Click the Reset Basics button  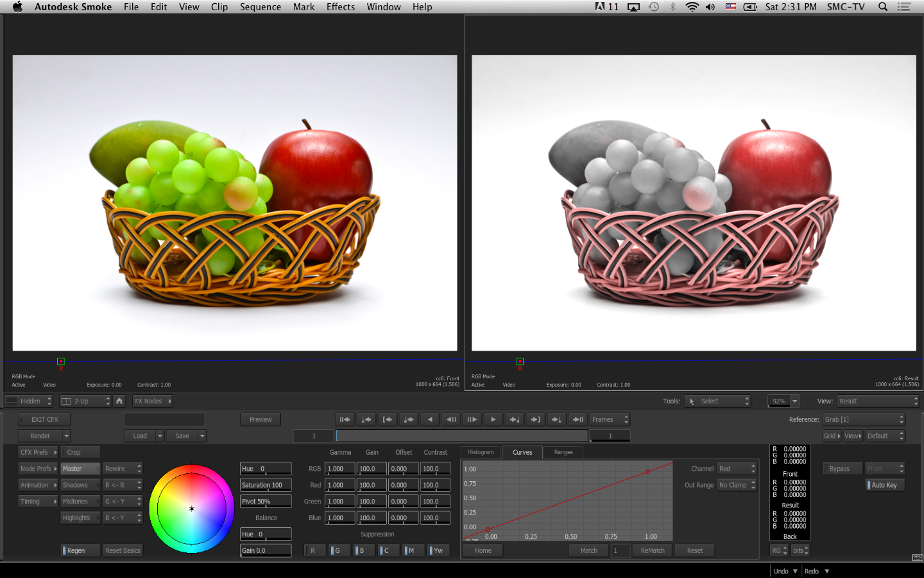click(x=123, y=550)
